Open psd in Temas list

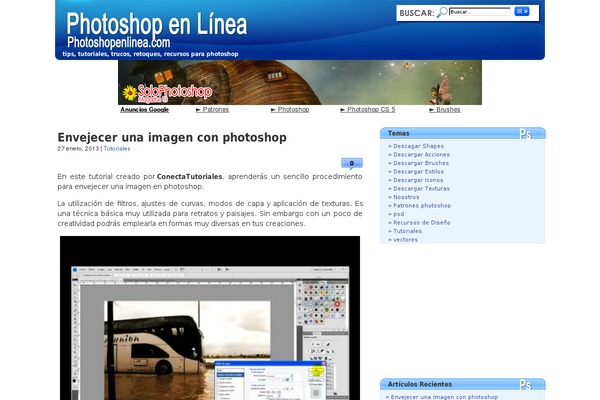(398, 214)
